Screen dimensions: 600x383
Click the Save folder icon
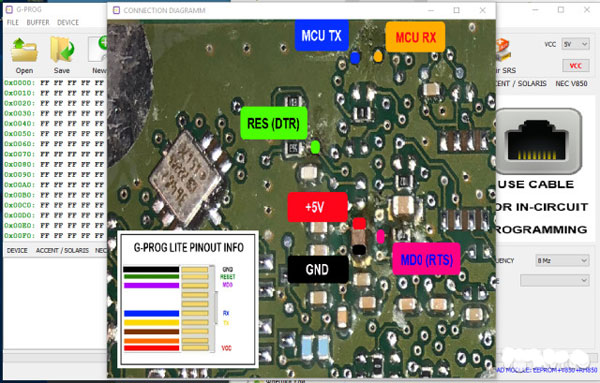pyautogui.click(x=62, y=50)
